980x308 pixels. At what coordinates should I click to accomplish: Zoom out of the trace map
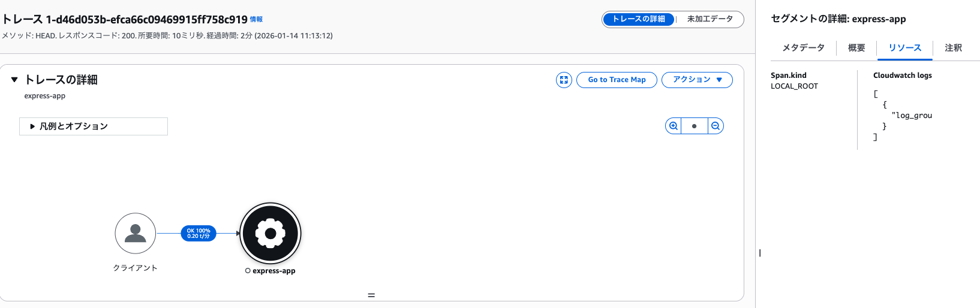coord(716,126)
